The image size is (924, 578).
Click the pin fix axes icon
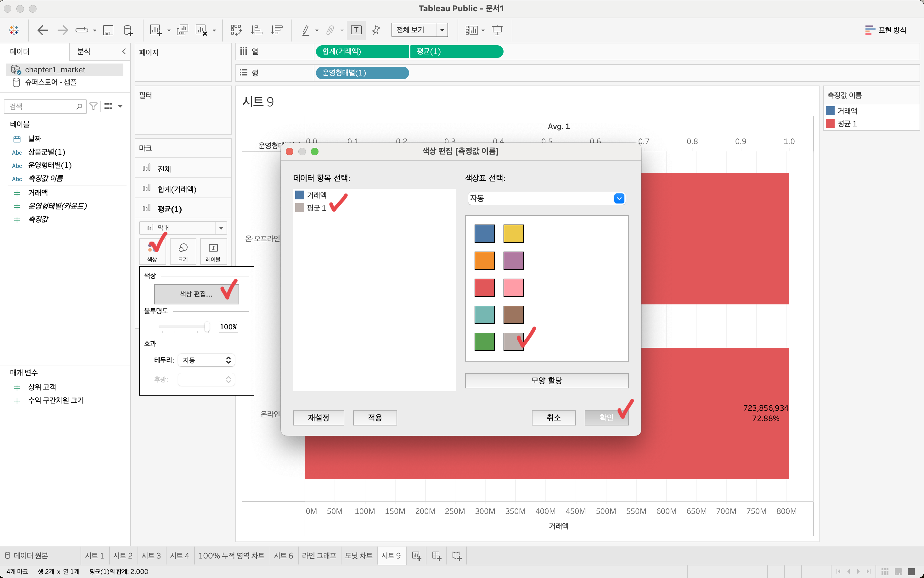coord(376,30)
